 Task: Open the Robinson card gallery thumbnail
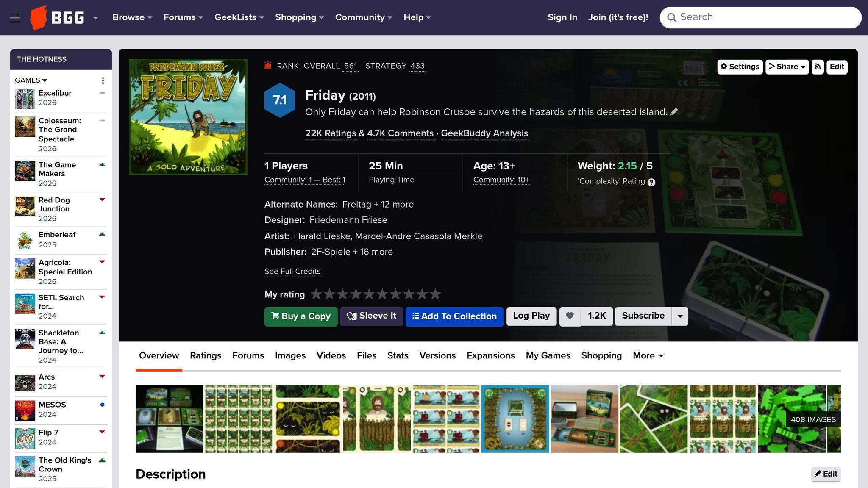tap(376, 419)
